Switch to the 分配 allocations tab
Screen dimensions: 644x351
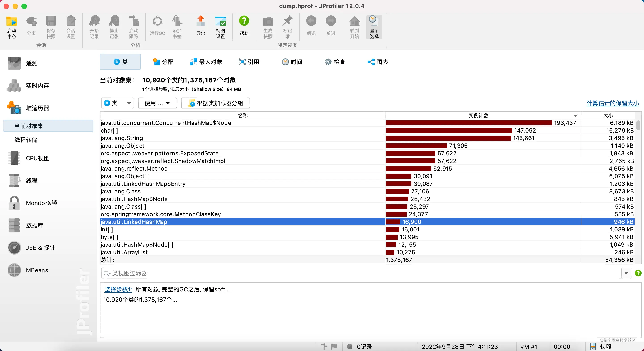163,62
